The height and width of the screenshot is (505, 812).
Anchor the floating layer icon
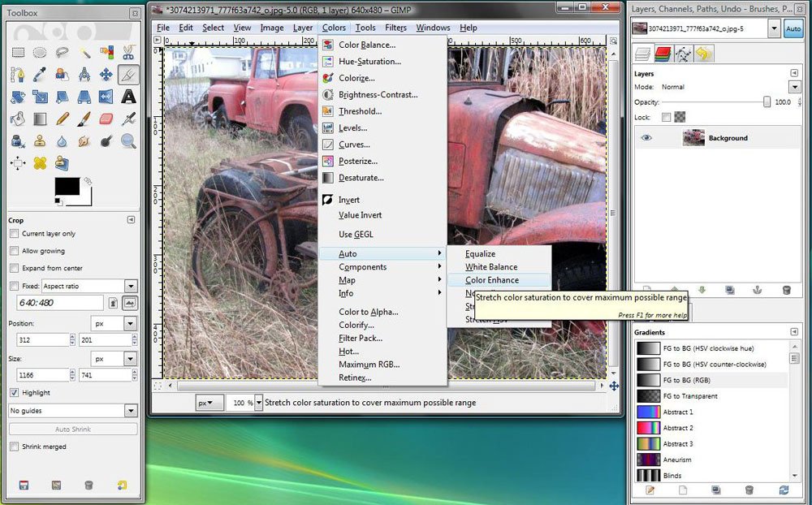(757, 290)
